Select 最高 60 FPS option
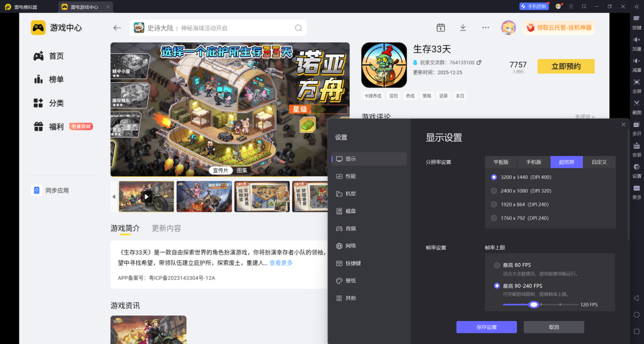This screenshot has height=344, width=644. coord(497,265)
